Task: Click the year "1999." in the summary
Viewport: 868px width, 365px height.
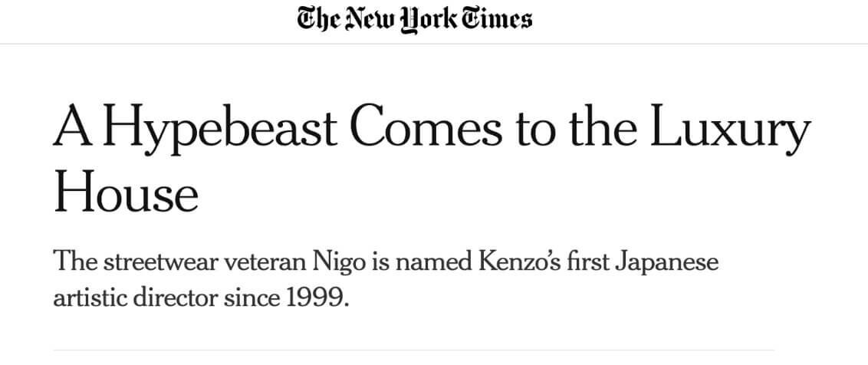Action: tap(318, 298)
